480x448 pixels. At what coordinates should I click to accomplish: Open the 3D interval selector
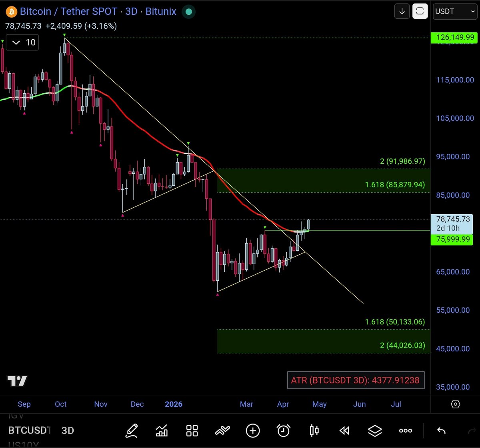[x=67, y=430]
